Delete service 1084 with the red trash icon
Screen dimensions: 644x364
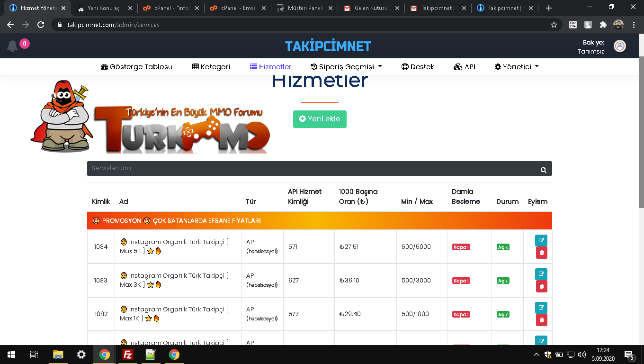(x=542, y=253)
